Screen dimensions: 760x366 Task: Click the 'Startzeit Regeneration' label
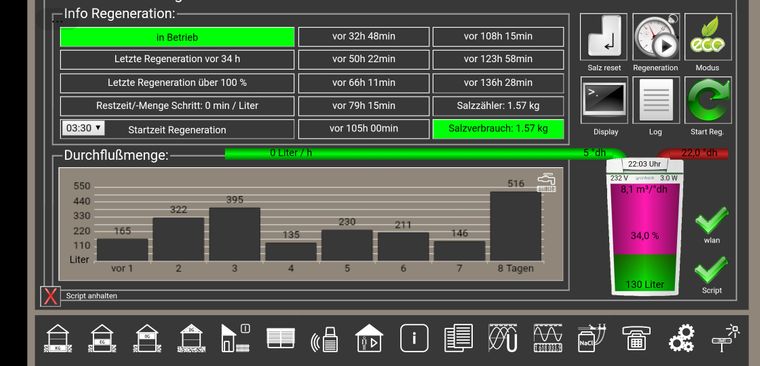coord(177,130)
